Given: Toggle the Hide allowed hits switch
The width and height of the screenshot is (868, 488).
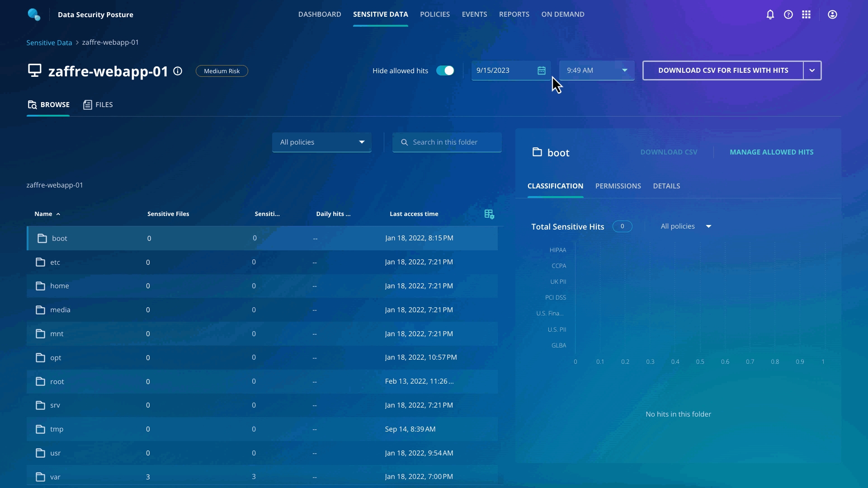Looking at the screenshot, I should tap(445, 70).
